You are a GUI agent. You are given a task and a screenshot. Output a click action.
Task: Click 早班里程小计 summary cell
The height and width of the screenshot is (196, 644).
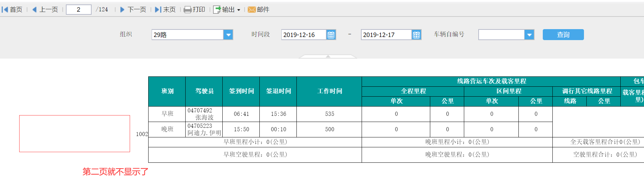pyautogui.click(x=255, y=142)
